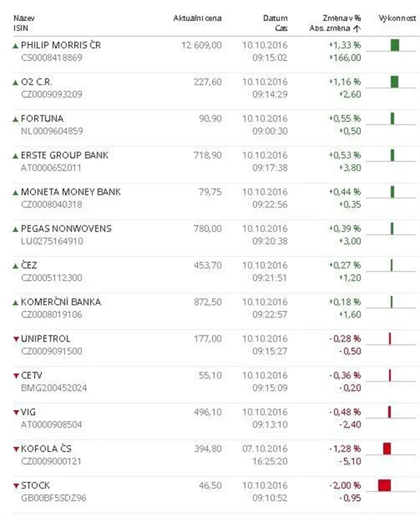420x517 pixels.
Task: Click the green up arrow beside ČEZ
Action: [x=16, y=266]
